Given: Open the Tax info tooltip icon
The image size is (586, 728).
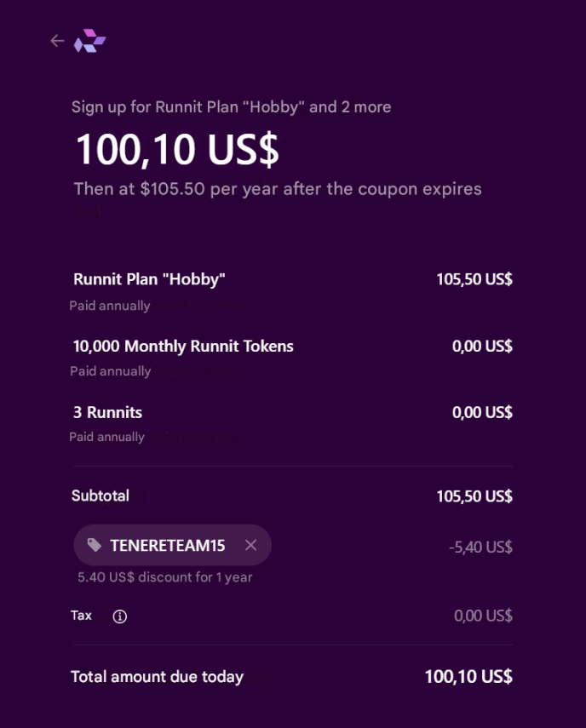Looking at the screenshot, I should (x=120, y=616).
